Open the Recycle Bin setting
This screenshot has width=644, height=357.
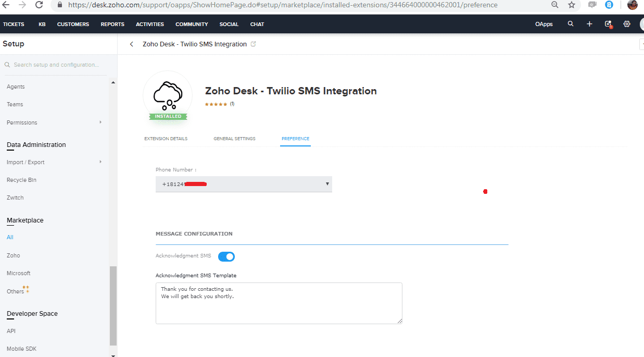coord(21,180)
